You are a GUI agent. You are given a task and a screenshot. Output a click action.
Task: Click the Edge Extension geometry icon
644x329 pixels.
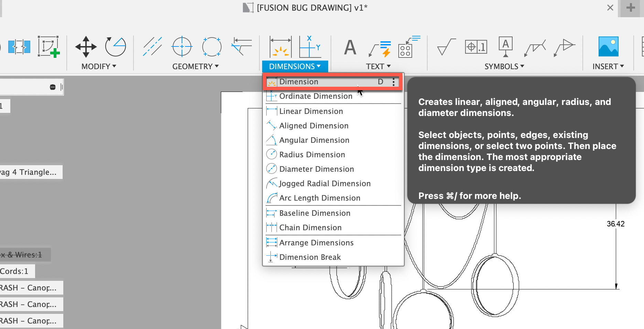click(241, 46)
